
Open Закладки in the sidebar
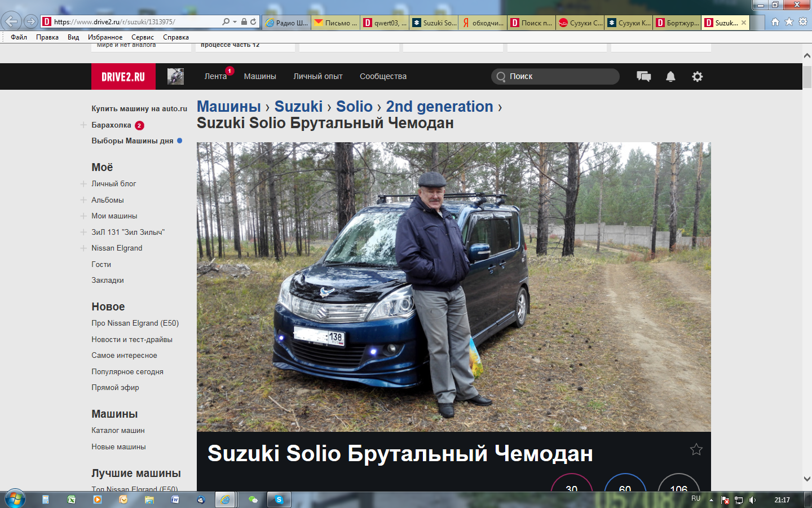[108, 280]
